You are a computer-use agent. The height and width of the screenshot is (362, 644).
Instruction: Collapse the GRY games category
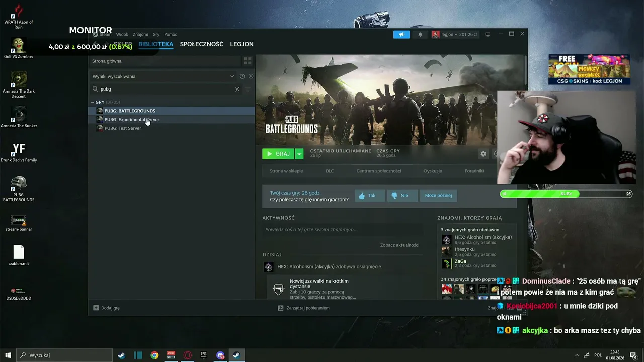pos(92,102)
